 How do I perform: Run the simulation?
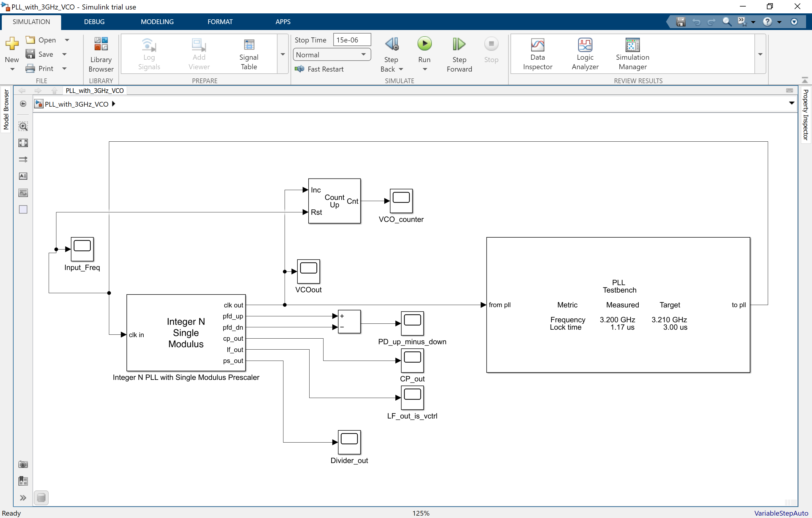(x=424, y=44)
